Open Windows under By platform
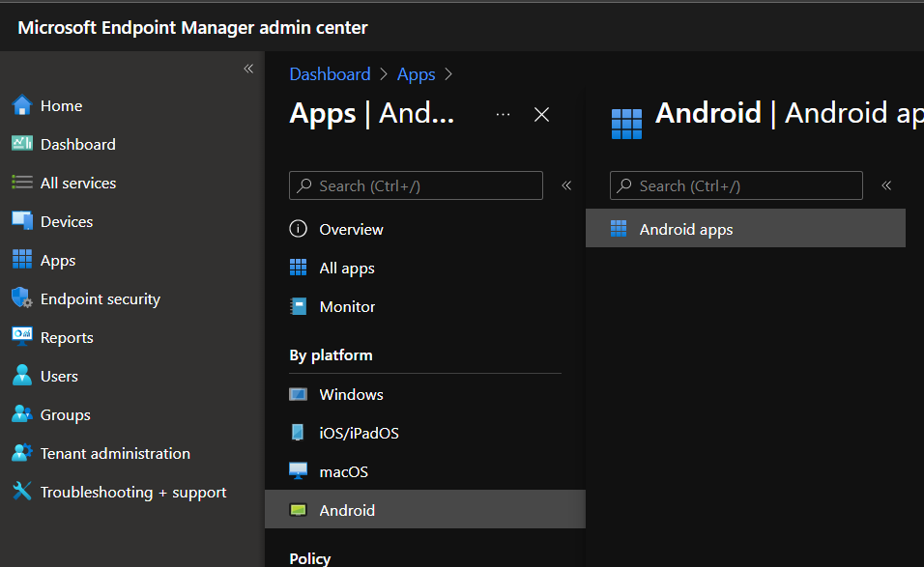 pyautogui.click(x=351, y=394)
